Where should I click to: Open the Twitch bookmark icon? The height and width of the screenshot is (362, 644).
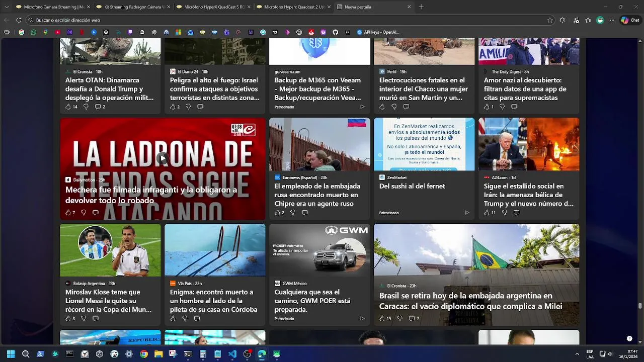pyautogui.click(x=130, y=32)
